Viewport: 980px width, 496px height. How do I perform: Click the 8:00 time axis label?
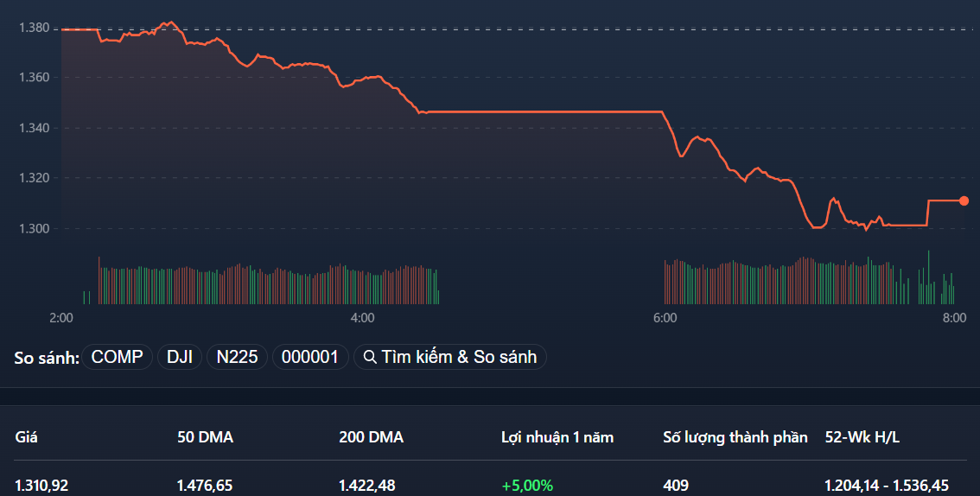(x=954, y=318)
